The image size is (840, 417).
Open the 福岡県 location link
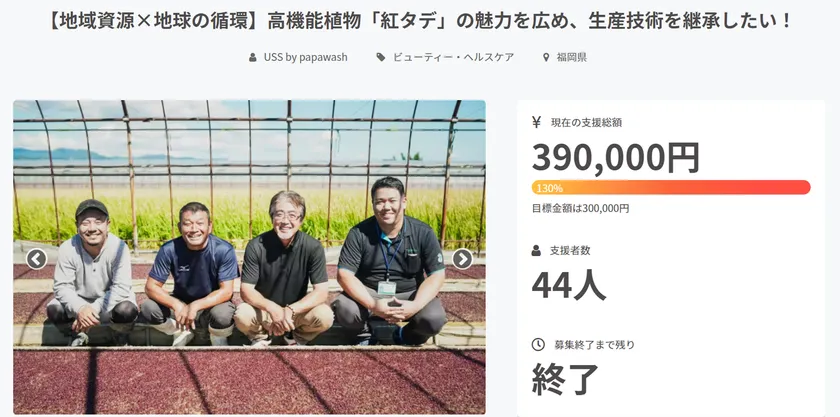point(572,57)
